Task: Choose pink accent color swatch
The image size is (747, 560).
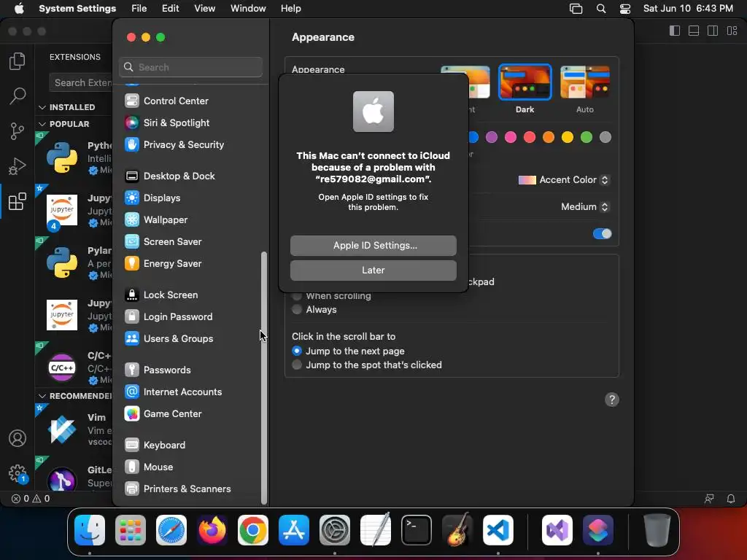Action: 510,138
